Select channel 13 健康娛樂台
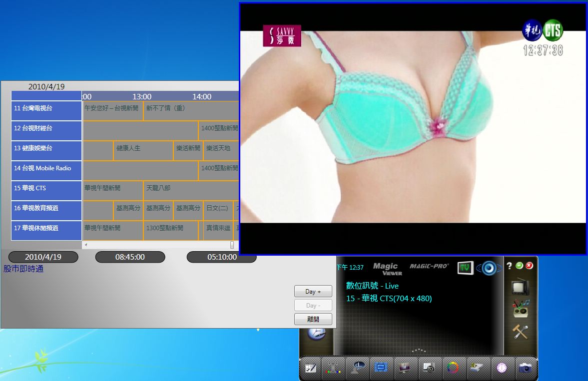588x381 pixels. [x=46, y=151]
